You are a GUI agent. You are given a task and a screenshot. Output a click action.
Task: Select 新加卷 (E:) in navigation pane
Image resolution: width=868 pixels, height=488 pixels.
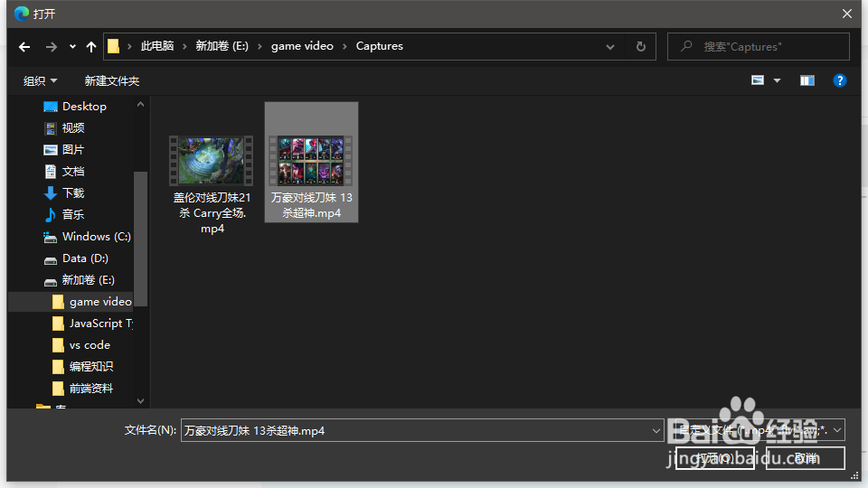(x=88, y=280)
